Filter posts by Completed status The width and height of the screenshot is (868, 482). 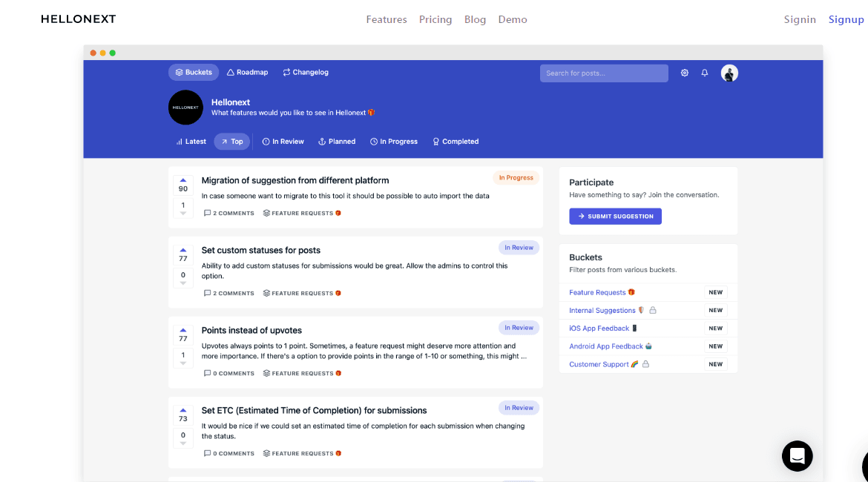click(x=456, y=142)
